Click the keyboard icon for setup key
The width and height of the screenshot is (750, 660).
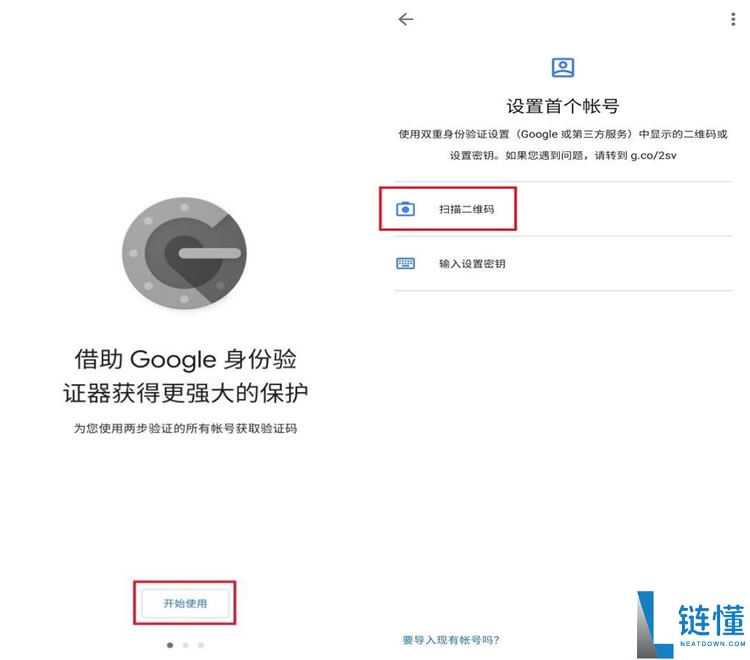coord(405,264)
